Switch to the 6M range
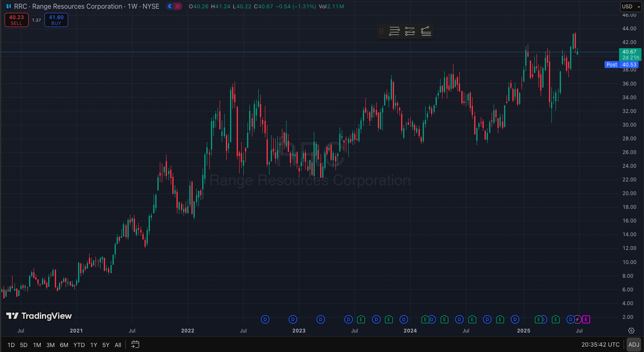The width and height of the screenshot is (644, 352). tap(64, 345)
